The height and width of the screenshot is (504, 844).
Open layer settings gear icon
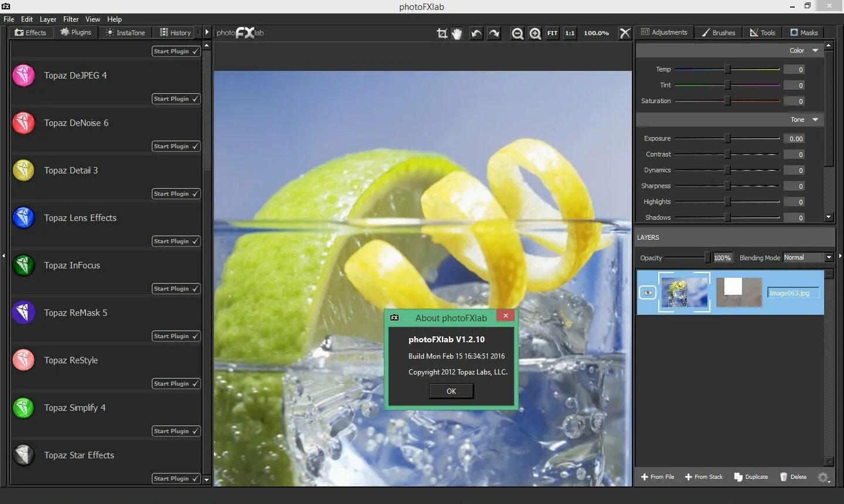(823, 477)
